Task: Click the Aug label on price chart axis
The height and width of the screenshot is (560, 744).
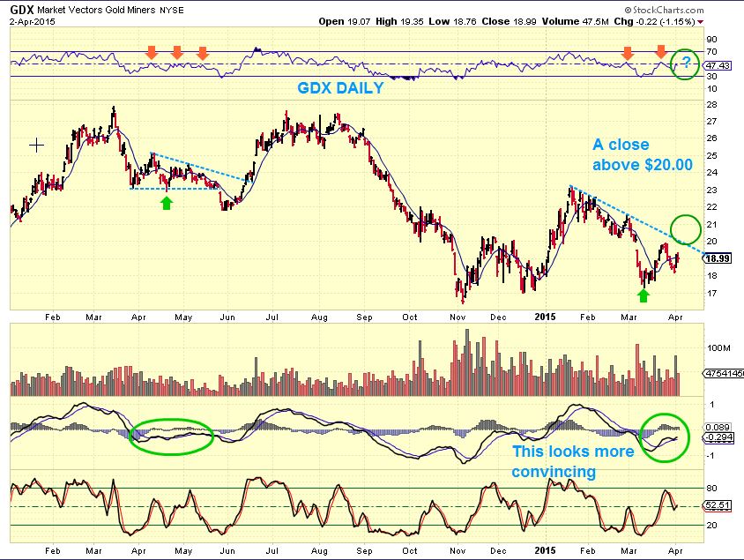Action: click(319, 317)
